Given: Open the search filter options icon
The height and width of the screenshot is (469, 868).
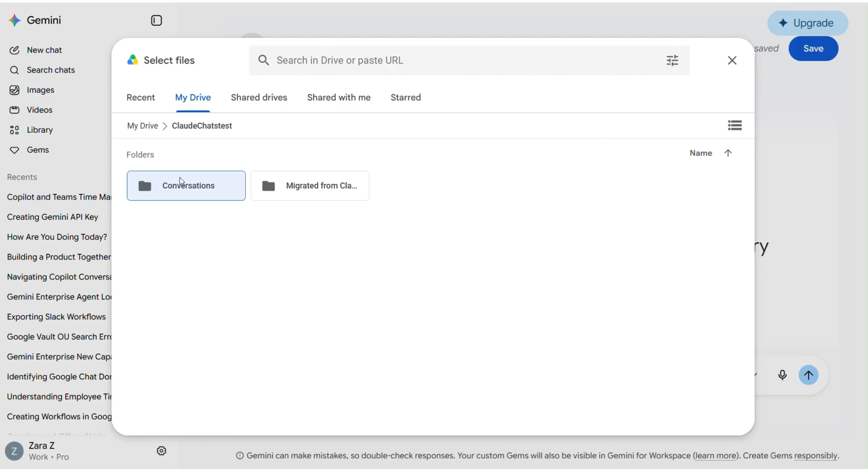Looking at the screenshot, I should tap(672, 60).
